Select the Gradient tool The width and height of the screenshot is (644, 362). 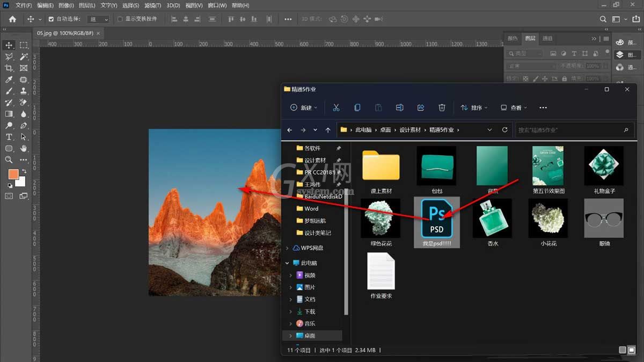click(x=9, y=114)
